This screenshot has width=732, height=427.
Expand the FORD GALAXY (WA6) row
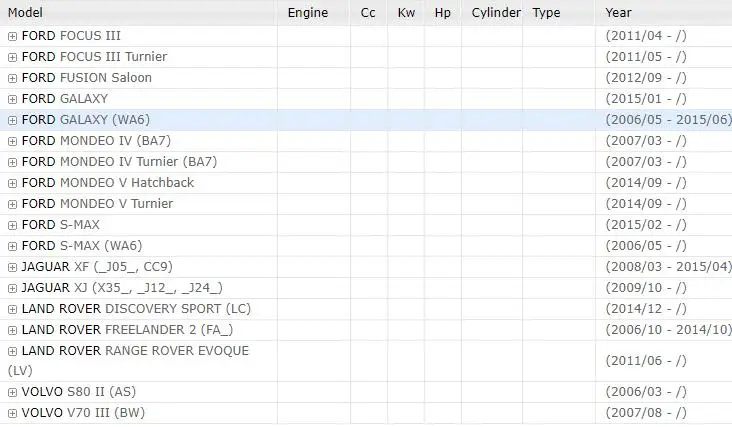(x=13, y=120)
